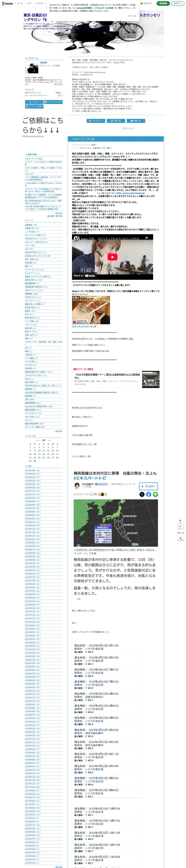This screenshot has width=186, height=868.
Task: Share the news article on LINE
Action: click(x=156, y=494)
